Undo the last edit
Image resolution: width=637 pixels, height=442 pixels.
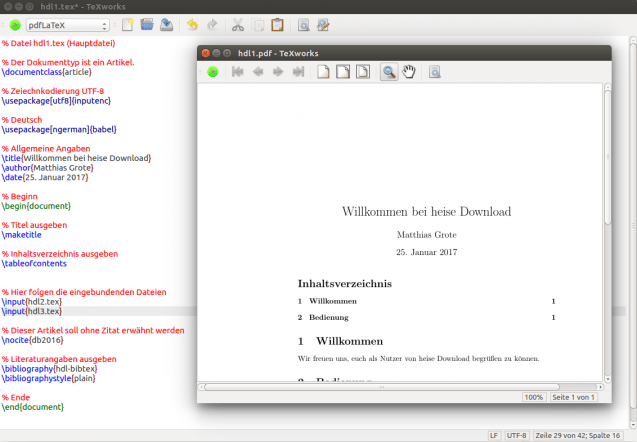click(193, 25)
